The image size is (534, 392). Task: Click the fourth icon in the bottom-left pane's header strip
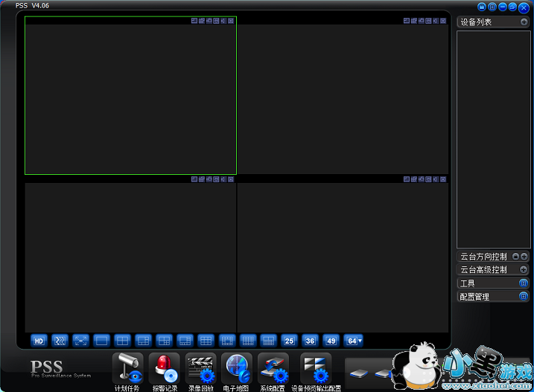216,179
